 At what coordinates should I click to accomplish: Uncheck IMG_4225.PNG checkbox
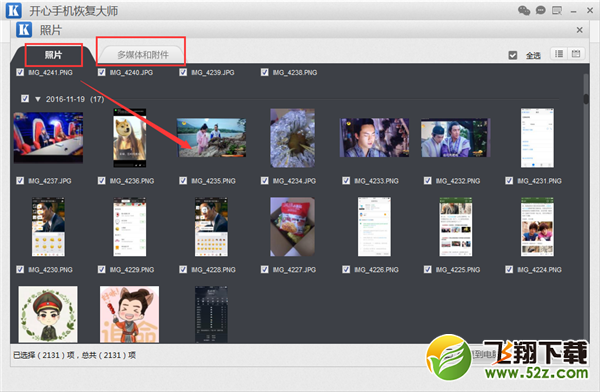[427, 270]
